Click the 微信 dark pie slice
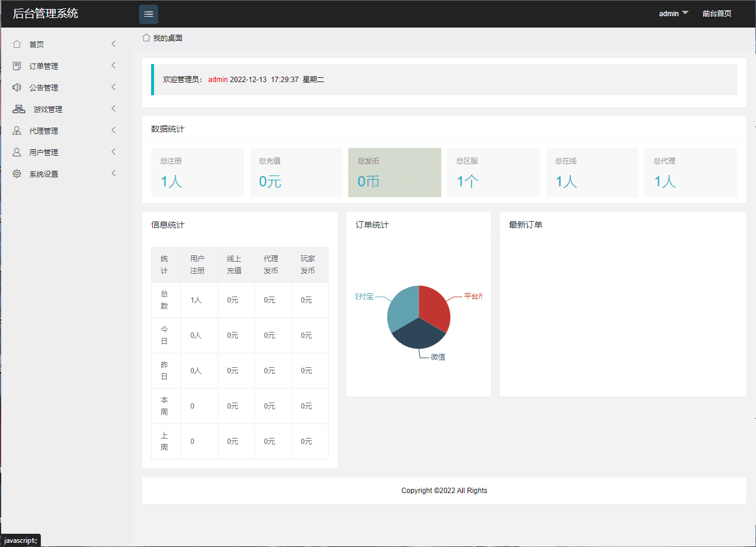Screen dimensions: 756x547 pos(418,336)
